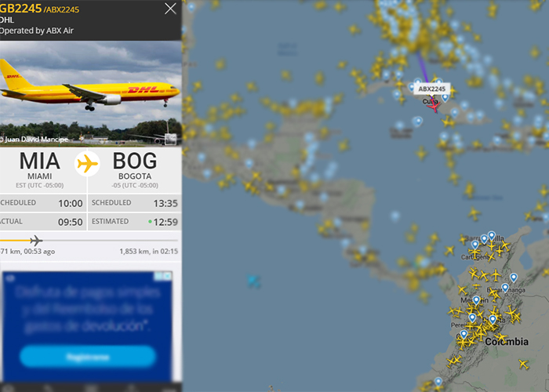This screenshot has width=549, height=392.
Task: Click the Colombia country label on map
Action: pos(507,342)
